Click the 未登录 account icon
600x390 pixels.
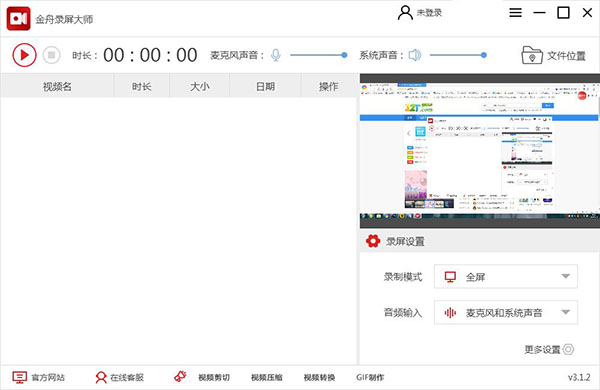(x=405, y=13)
